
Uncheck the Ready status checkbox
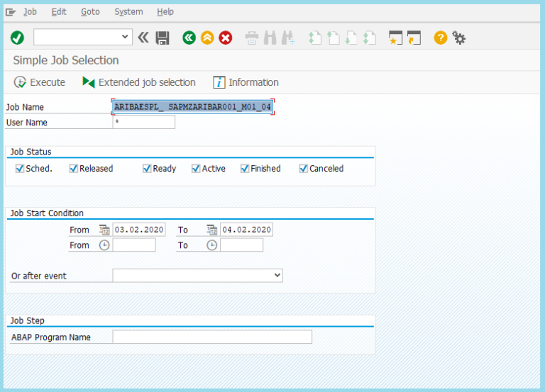(147, 169)
